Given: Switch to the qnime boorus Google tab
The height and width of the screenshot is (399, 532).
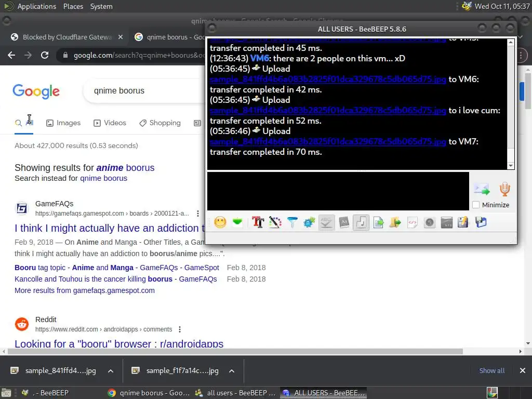Looking at the screenshot, I should tap(170, 37).
